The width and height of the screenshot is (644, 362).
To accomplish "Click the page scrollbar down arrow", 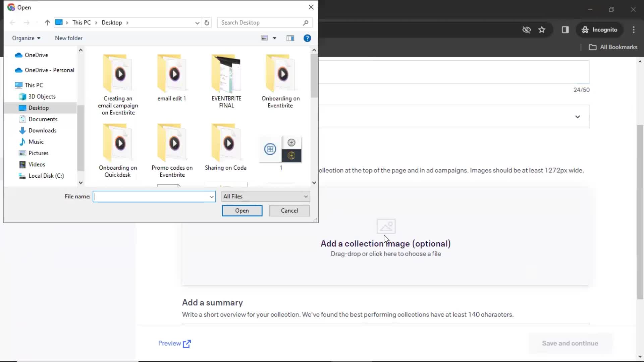I will tap(640, 357).
